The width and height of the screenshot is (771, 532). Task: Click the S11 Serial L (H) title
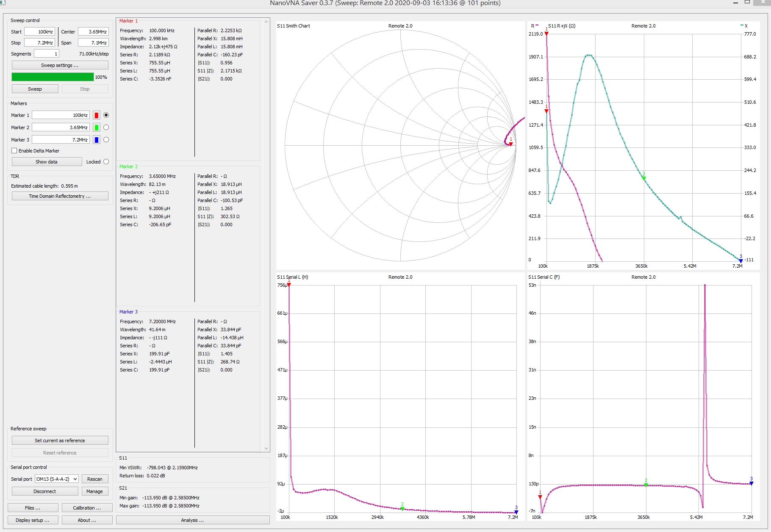tap(293, 277)
